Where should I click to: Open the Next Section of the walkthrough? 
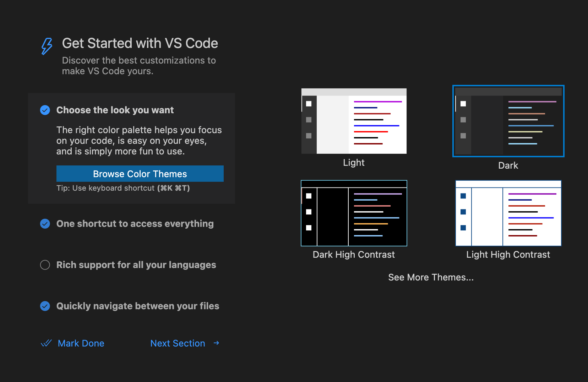178,343
